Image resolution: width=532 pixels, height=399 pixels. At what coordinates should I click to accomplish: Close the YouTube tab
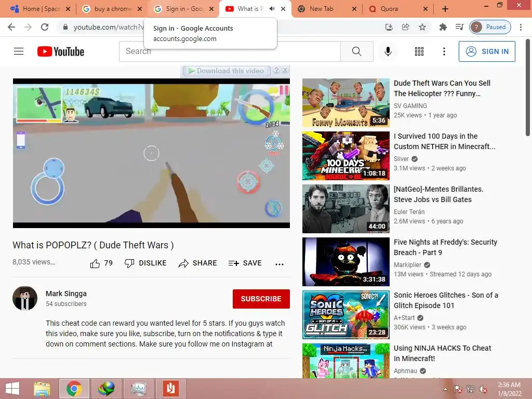283,9
